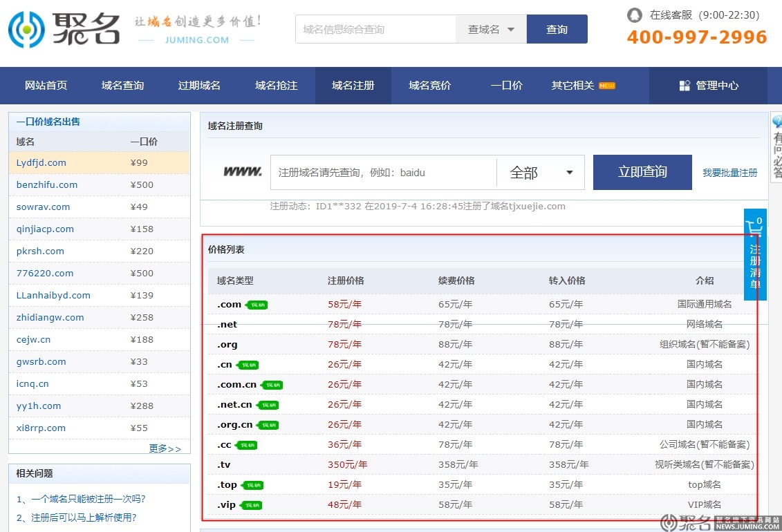The width and height of the screenshot is (782, 532).
Task: Open the 过期域名 nav item
Action: pos(200,86)
